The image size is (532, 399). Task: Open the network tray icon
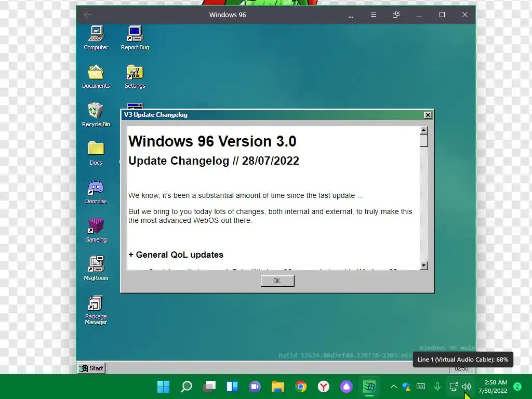tap(454, 387)
